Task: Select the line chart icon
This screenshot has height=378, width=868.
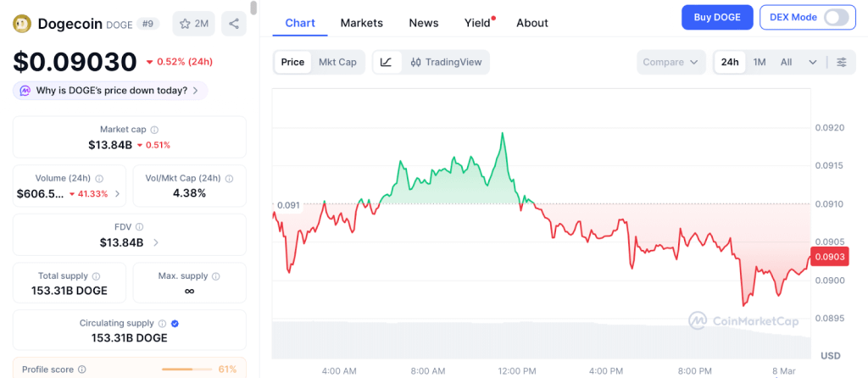Action: (386, 62)
